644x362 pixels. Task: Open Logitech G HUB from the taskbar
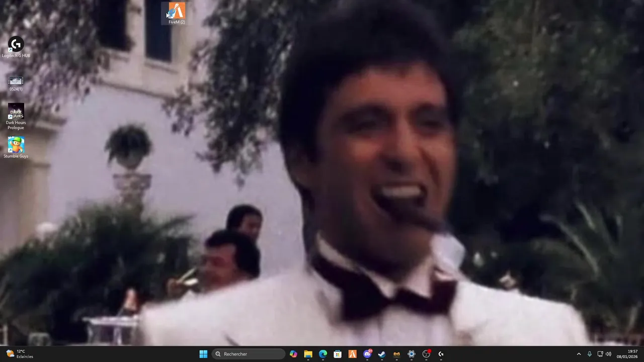pos(441,354)
